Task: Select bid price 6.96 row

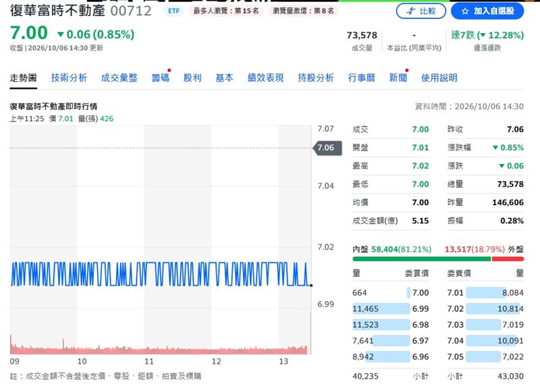Action: click(391, 357)
